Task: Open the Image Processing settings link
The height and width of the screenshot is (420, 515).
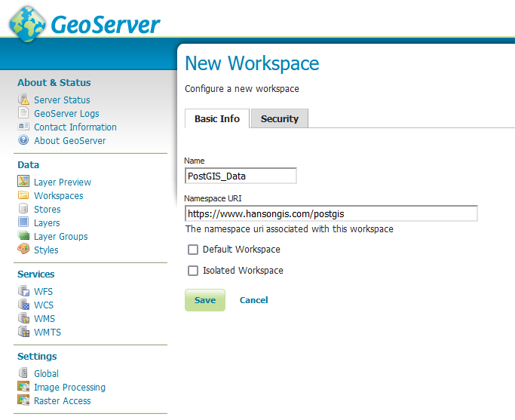Action: click(x=69, y=388)
